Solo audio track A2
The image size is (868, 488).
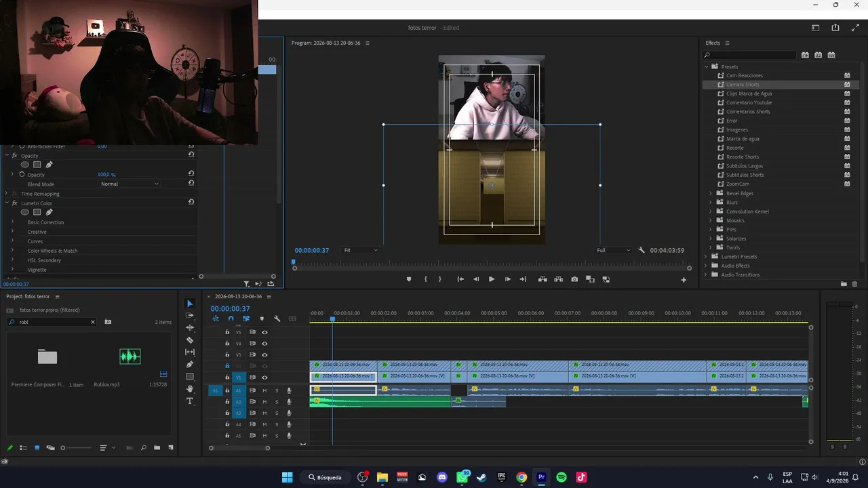[x=277, y=402]
